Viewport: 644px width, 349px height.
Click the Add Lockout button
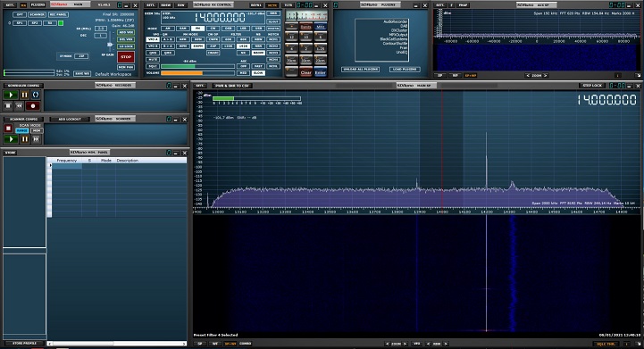coord(70,119)
